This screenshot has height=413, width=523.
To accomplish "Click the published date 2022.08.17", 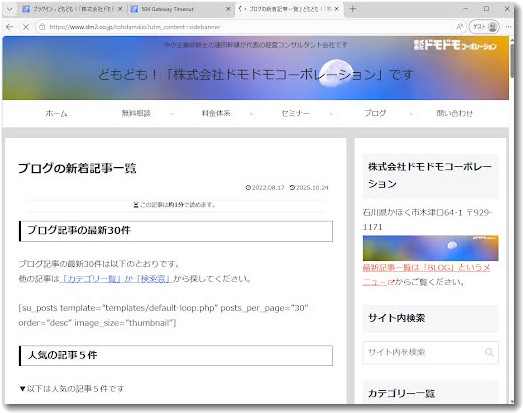I will [x=265, y=188].
